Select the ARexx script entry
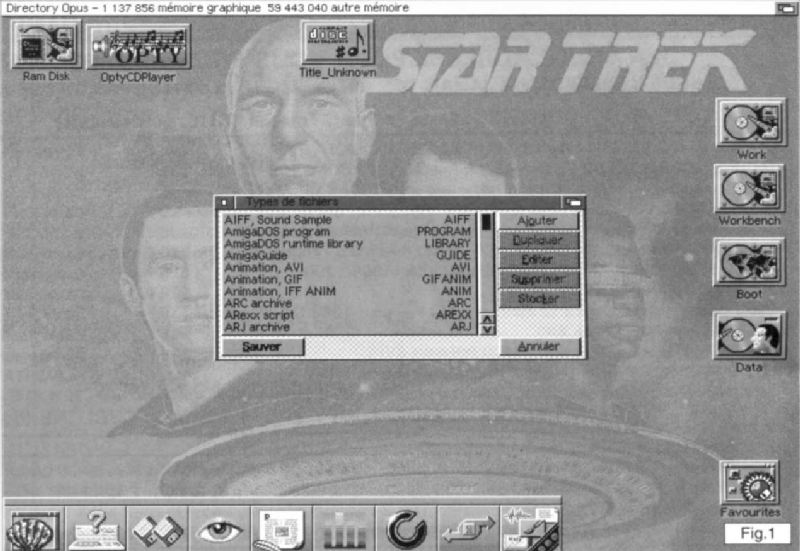This screenshot has width=800, height=551. (348, 315)
